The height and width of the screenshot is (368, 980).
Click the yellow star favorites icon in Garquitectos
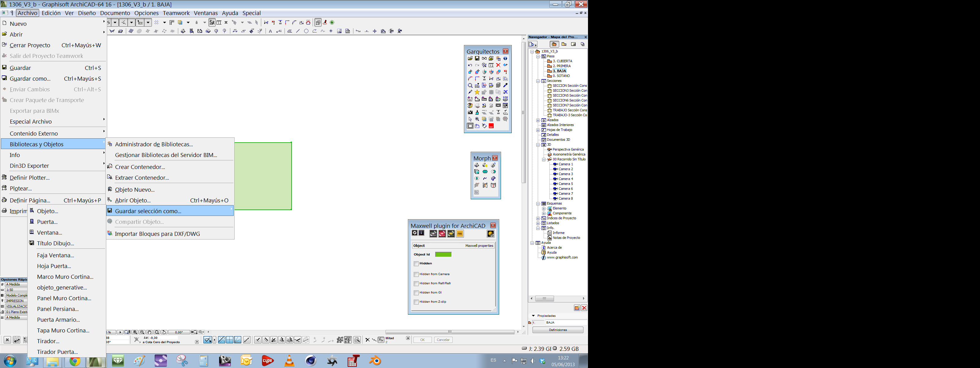[x=477, y=92]
